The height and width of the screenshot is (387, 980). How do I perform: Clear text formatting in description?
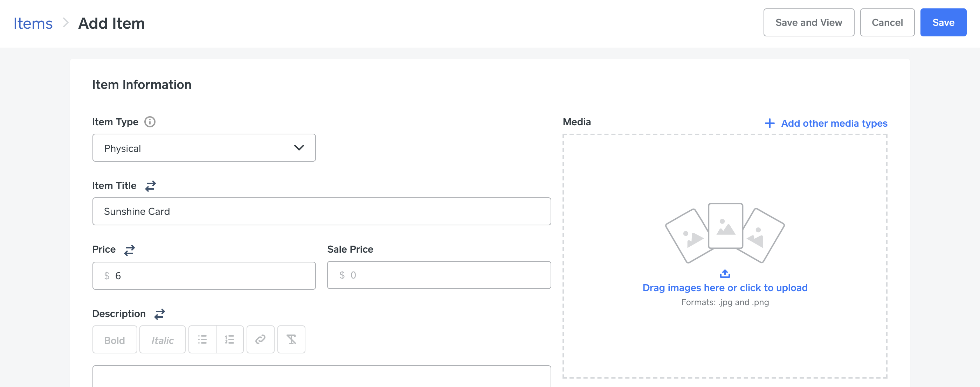pyautogui.click(x=291, y=339)
